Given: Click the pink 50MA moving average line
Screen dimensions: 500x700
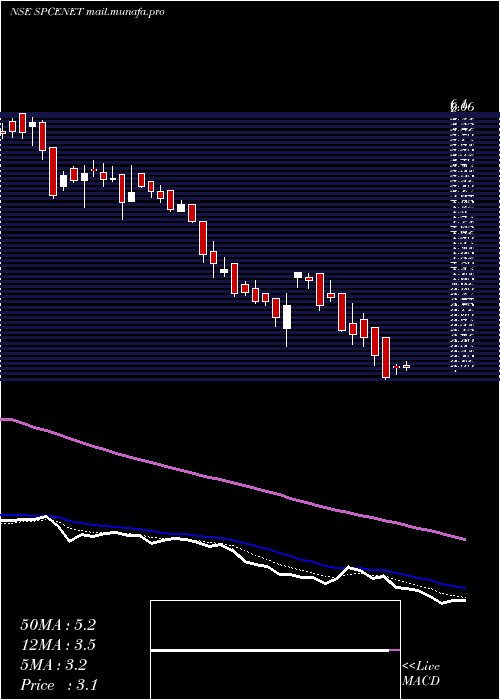Looking at the screenshot, I should point(233,483).
